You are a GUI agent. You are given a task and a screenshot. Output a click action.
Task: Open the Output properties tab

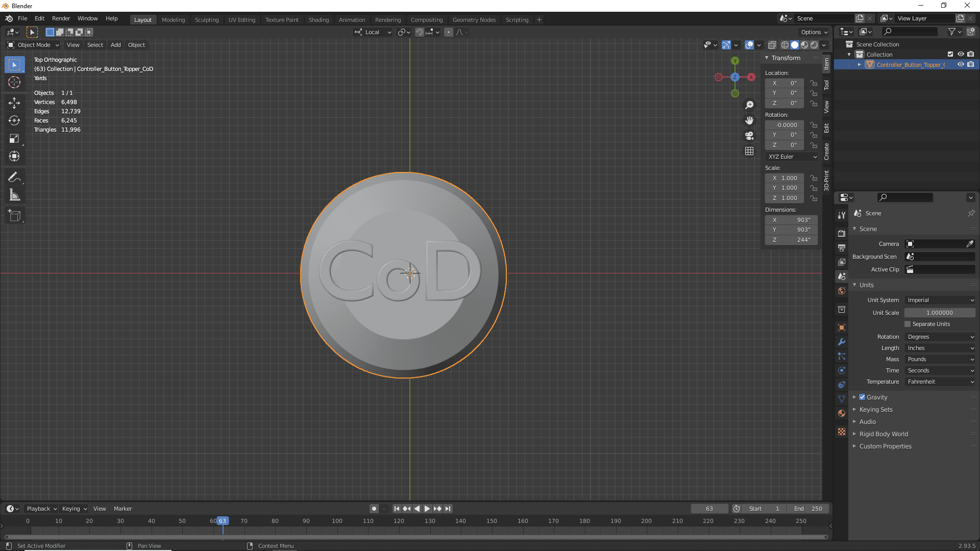842,247
